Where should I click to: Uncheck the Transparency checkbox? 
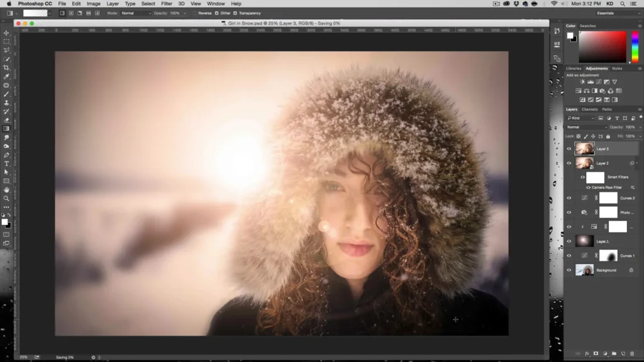point(235,13)
